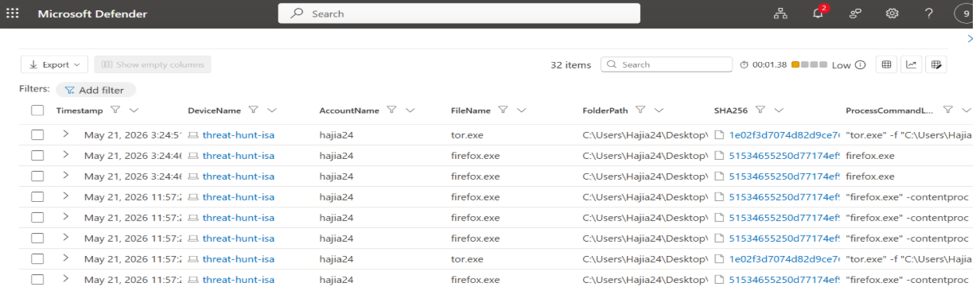Click the FolderPath column header label

(606, 111)
